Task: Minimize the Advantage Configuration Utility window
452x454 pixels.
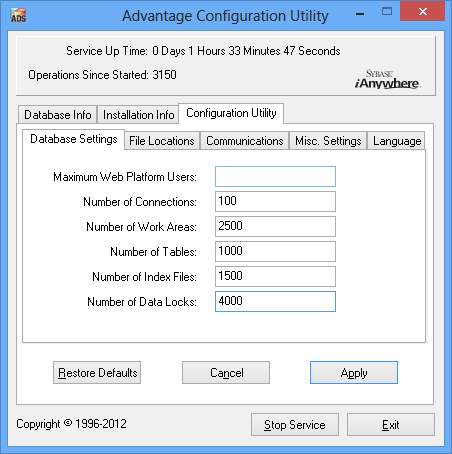Action: click(x=360, y=13)
